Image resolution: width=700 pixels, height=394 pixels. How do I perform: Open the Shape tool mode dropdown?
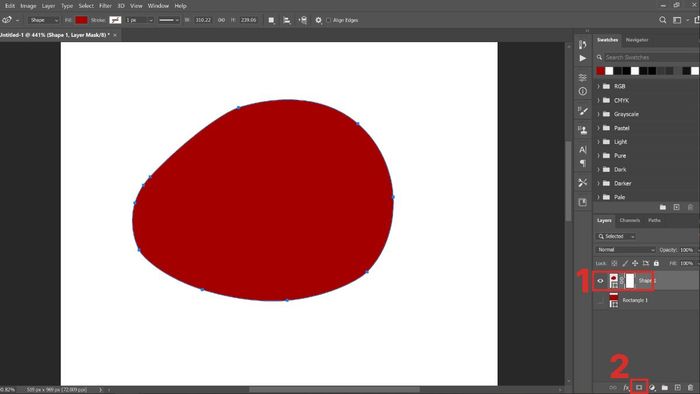pyautogui.click(x=43, y=20)
